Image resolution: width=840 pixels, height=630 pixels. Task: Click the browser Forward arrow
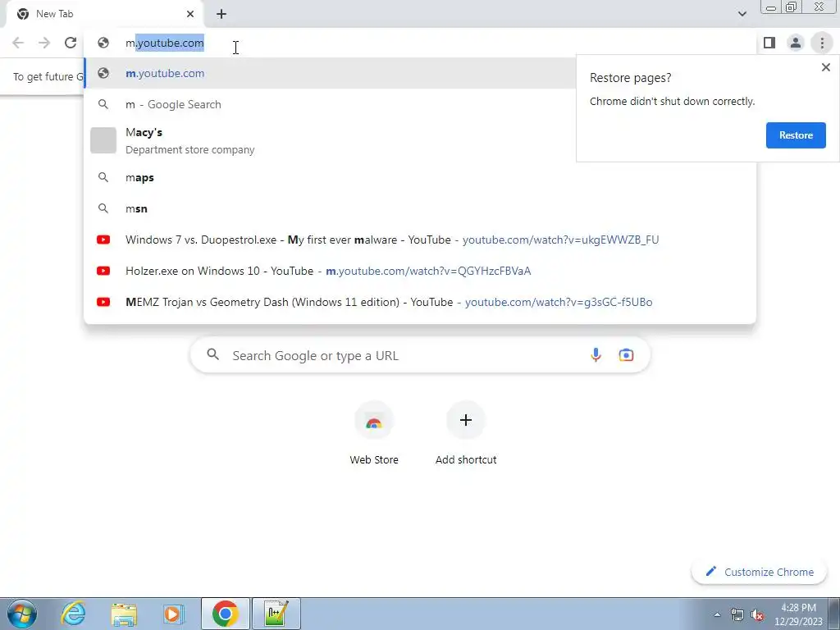pos(44,43)
